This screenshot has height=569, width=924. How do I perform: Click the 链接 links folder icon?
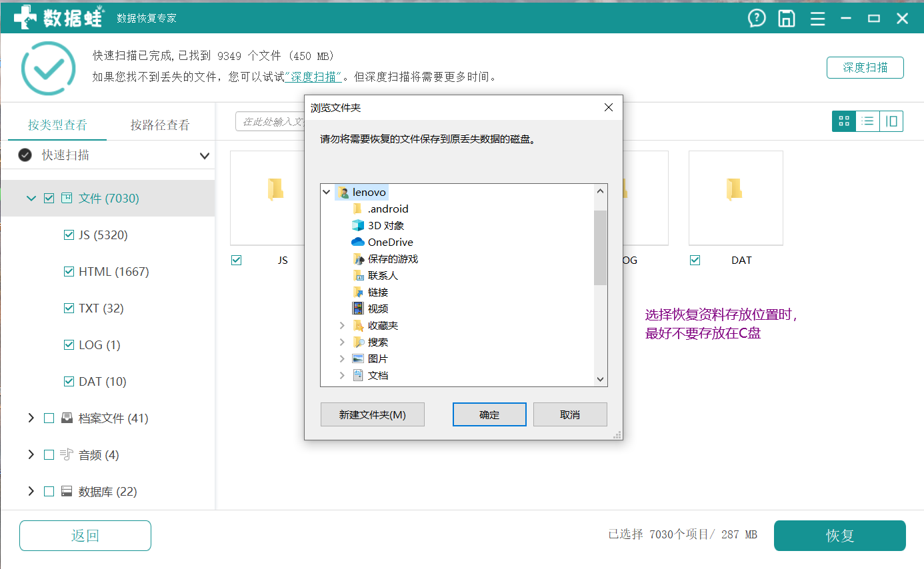[x=358, y=292]
